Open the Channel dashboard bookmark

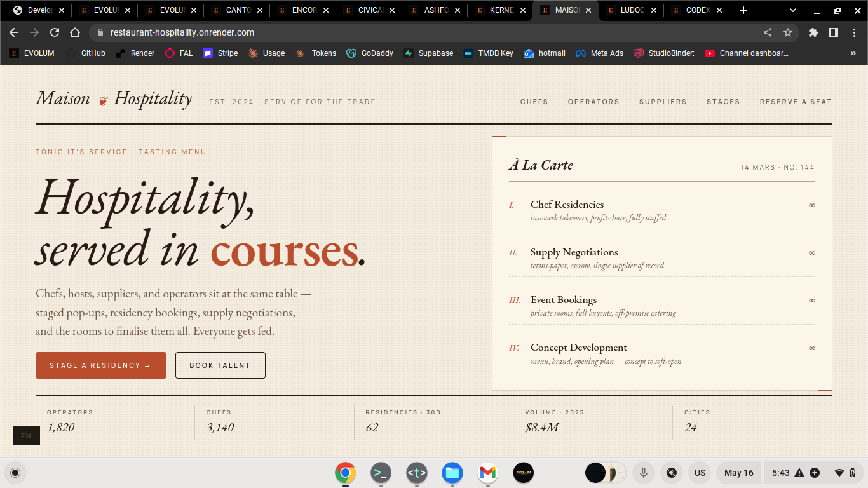(x=747, y=53)
